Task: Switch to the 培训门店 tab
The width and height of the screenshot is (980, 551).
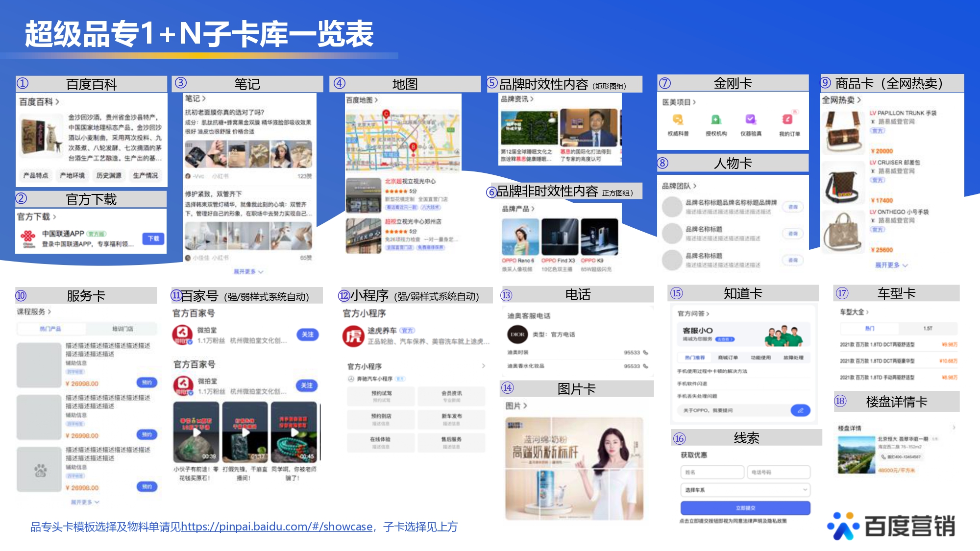Action: 122,329
